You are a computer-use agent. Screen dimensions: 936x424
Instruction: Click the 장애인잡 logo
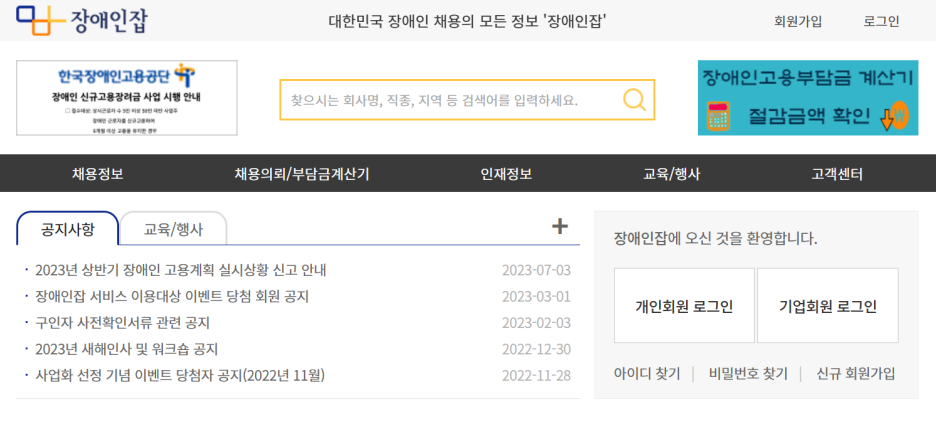[x=82, y=21]
